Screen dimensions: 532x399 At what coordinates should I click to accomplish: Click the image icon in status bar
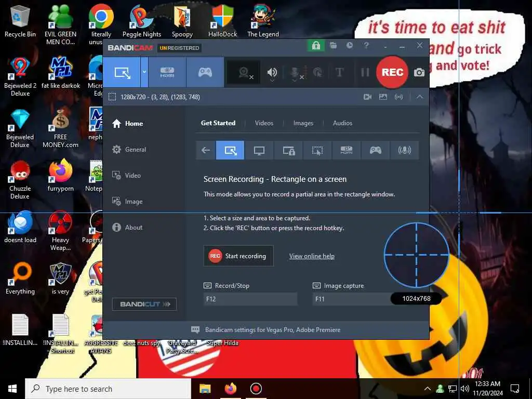click(383, 97)
